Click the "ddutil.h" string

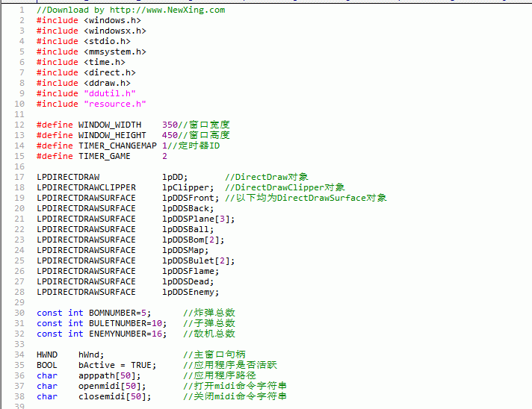(110, 93)
